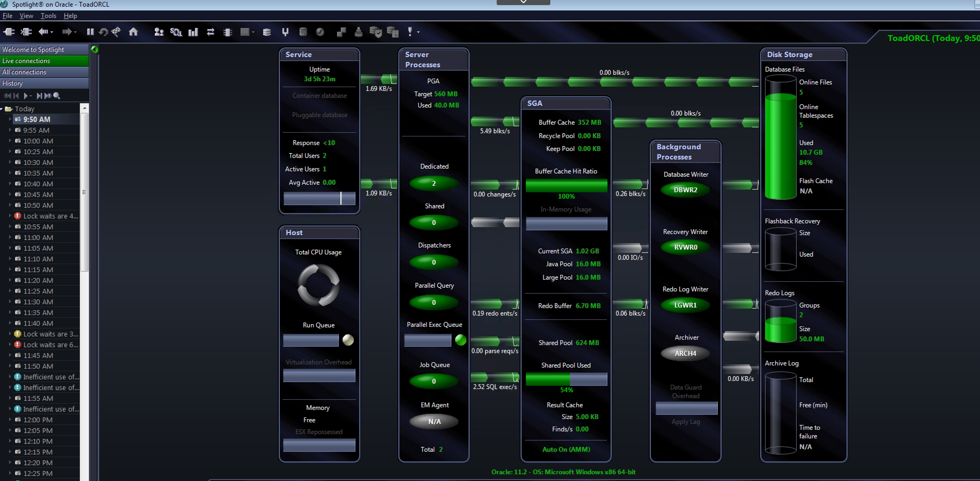
Task: Click the RVWR0 Recovery Writer button
Action: 685,247
